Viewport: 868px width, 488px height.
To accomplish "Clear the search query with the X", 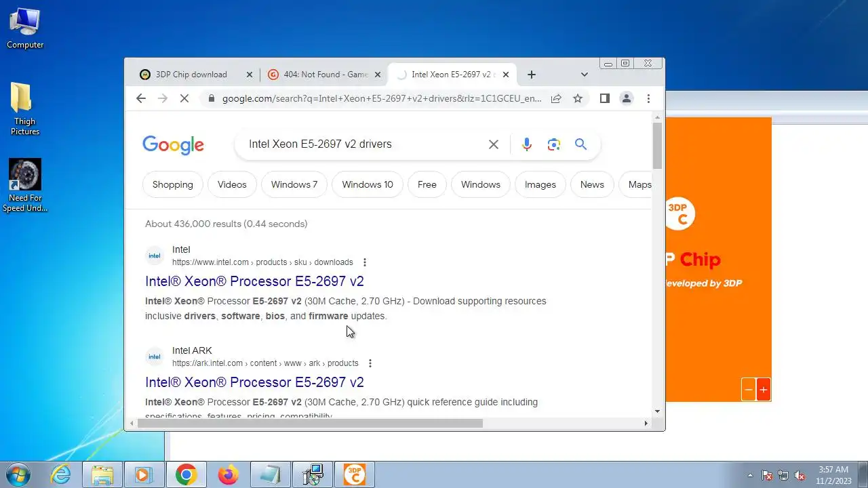I will (494, 144).
